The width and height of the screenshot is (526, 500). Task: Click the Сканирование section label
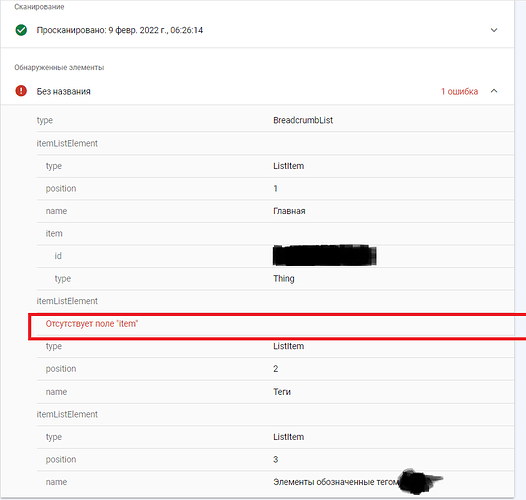click(39, 7)
